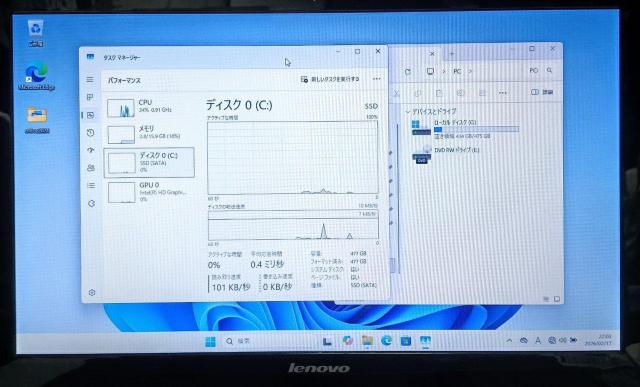Image resolution: width=640 pixels, height=387 pixels.
Task: Click the Rename icon in Explorer toolbar
Action: (460, 93)
